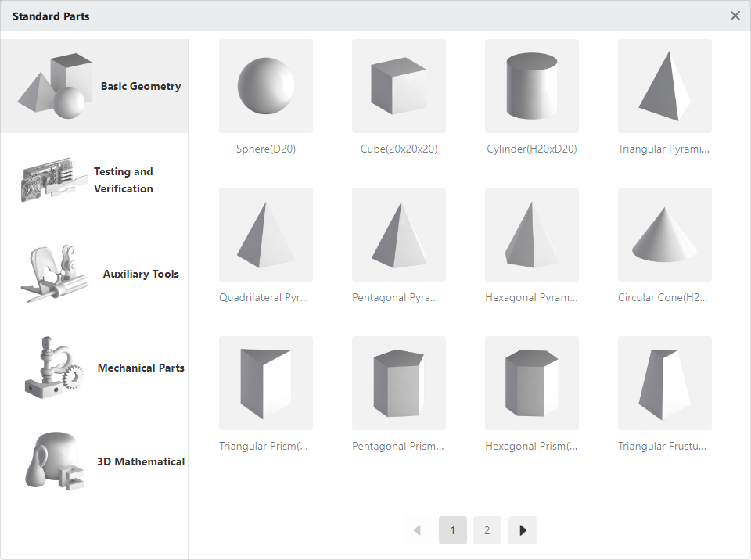Screen dimensions: 751x560
Task: Click the Quadrilateral Pyramid thumbnail
Action: pyautogui.click(x=266, y=235)
